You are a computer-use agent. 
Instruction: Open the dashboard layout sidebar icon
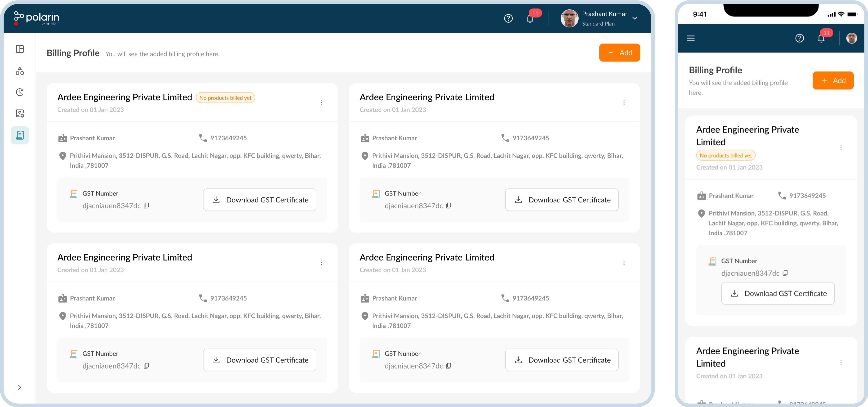coord(20,49)
